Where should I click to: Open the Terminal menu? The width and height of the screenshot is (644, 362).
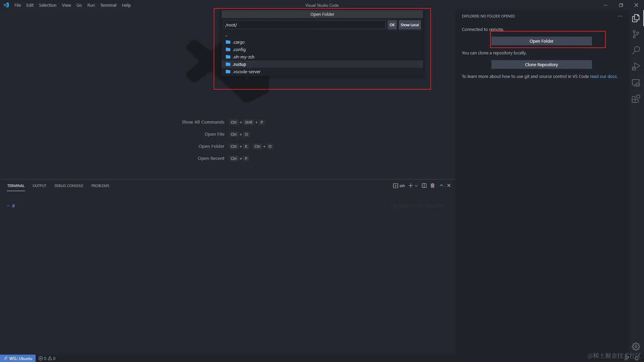tap(108, 5)
